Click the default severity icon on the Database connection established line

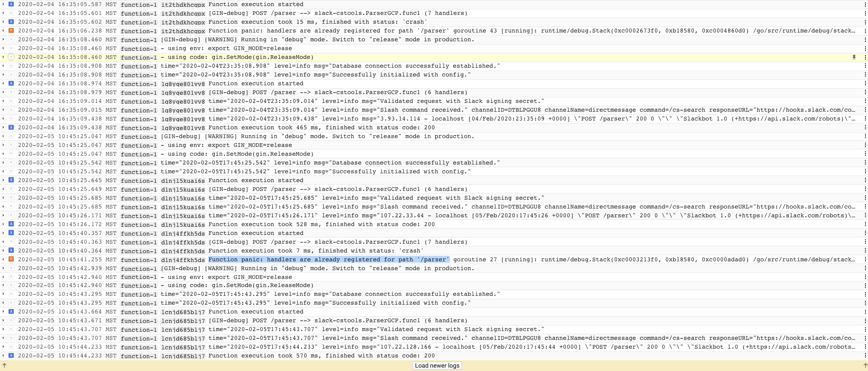pyautogui.click(x=11, y=66)
